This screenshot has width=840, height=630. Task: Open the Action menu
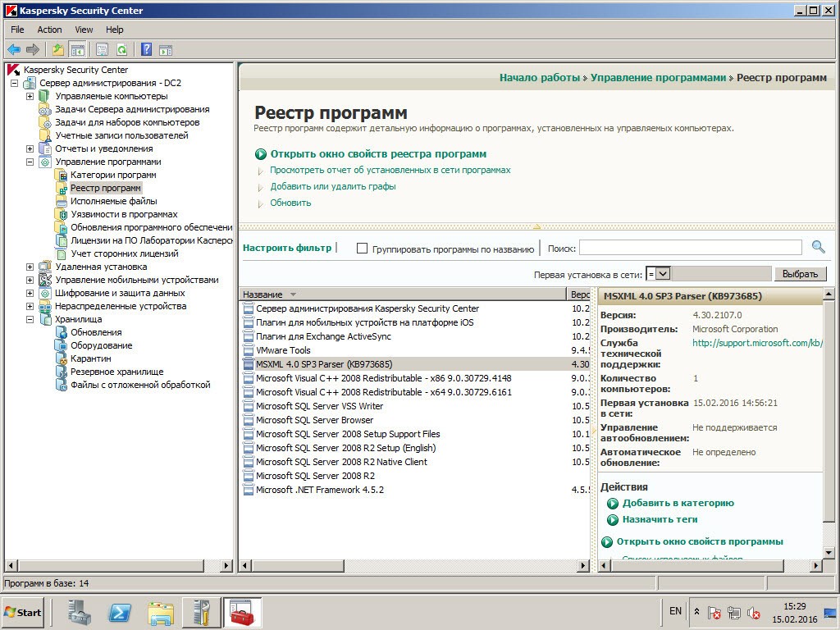tap(49, 30)
